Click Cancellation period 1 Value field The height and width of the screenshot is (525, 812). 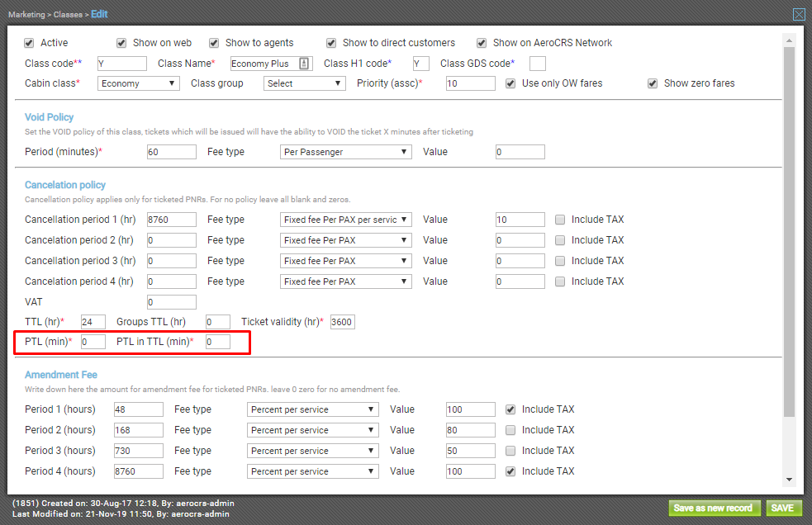(x=520, y=220)
